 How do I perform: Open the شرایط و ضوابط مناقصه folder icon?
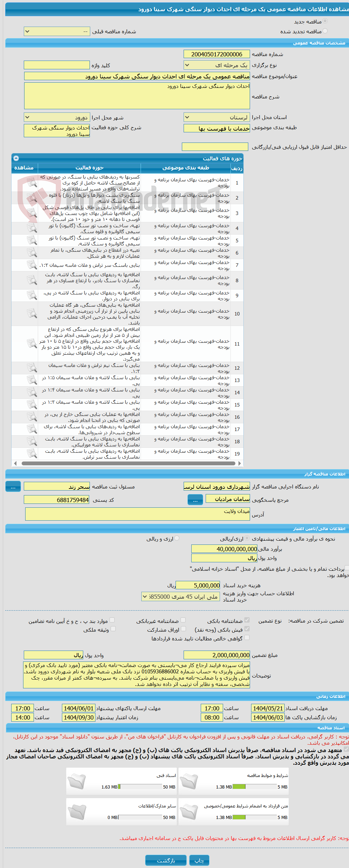point(189,781)
